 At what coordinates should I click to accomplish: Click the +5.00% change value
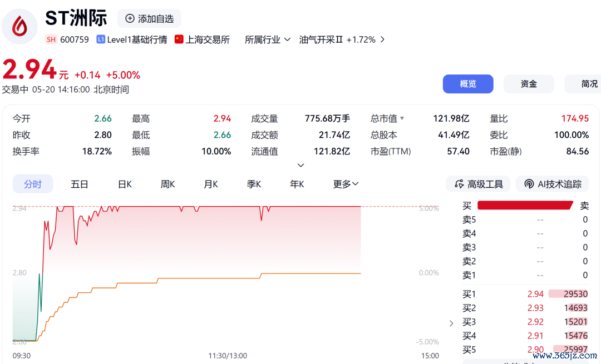pyautogui.click(x=123, y=74)
